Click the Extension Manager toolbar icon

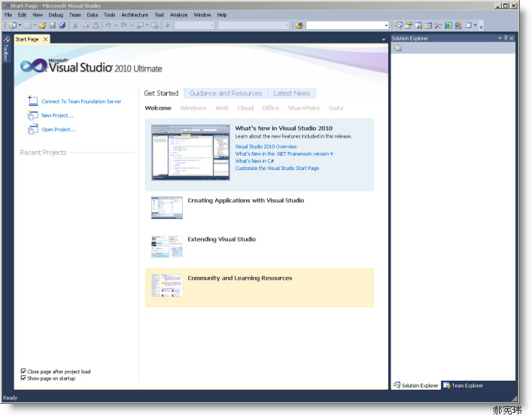pos(458,25)
